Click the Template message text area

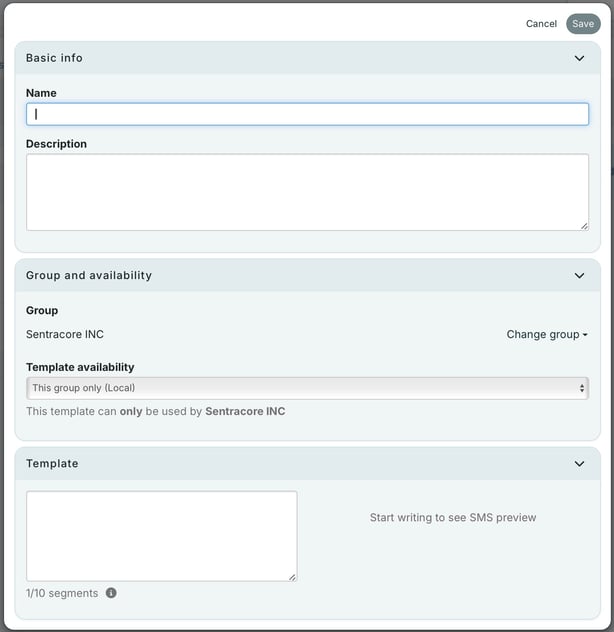(x=161, y=535)
